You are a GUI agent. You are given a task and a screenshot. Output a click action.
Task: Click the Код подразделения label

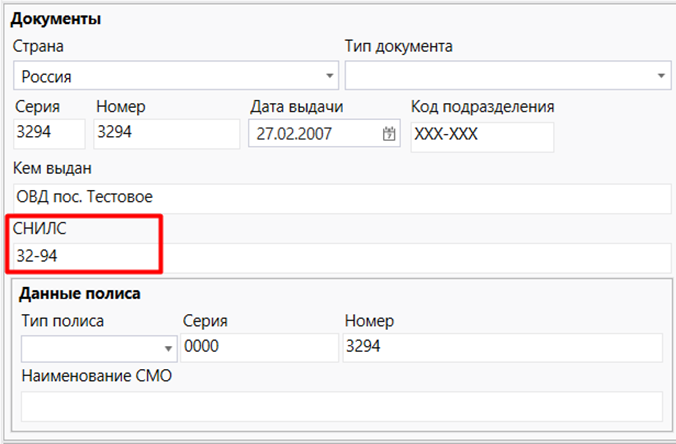(482, 106)
